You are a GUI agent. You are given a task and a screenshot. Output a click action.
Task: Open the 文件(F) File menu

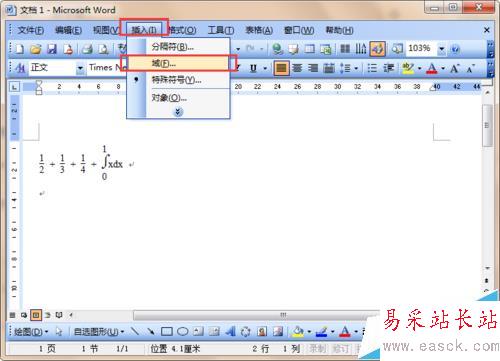coord(30,30)
